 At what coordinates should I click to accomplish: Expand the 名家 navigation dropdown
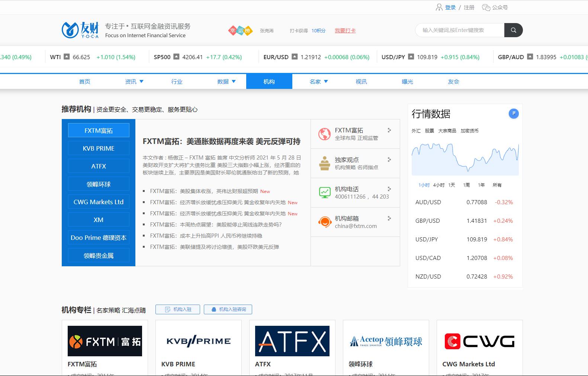[x=319, y=81]
